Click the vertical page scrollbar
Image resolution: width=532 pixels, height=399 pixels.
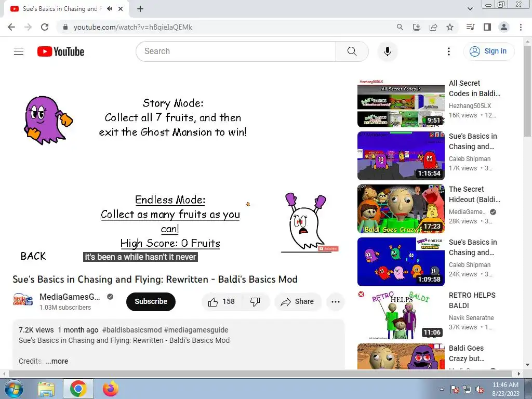click(527, 91)
